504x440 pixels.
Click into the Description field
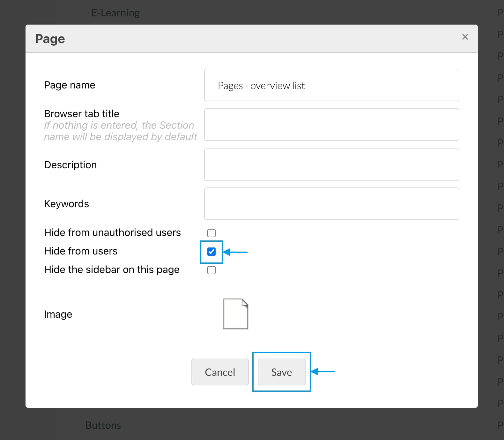tap(331, 165)
